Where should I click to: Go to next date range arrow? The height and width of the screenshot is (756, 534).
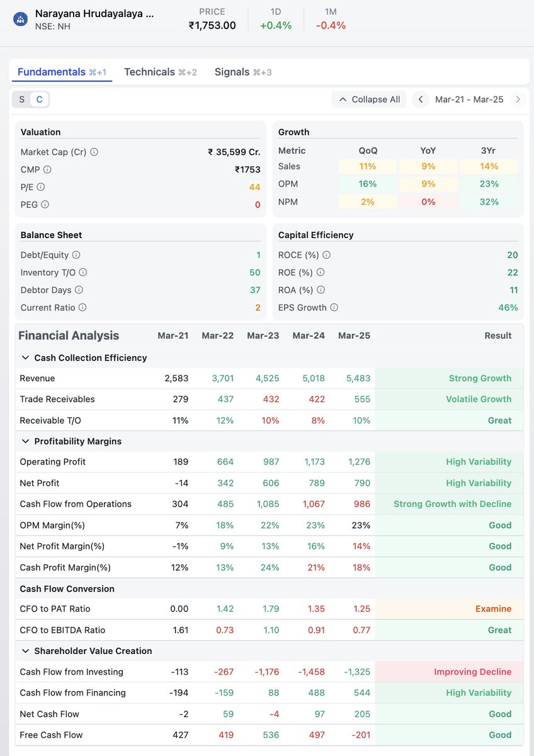pos(518,100)
